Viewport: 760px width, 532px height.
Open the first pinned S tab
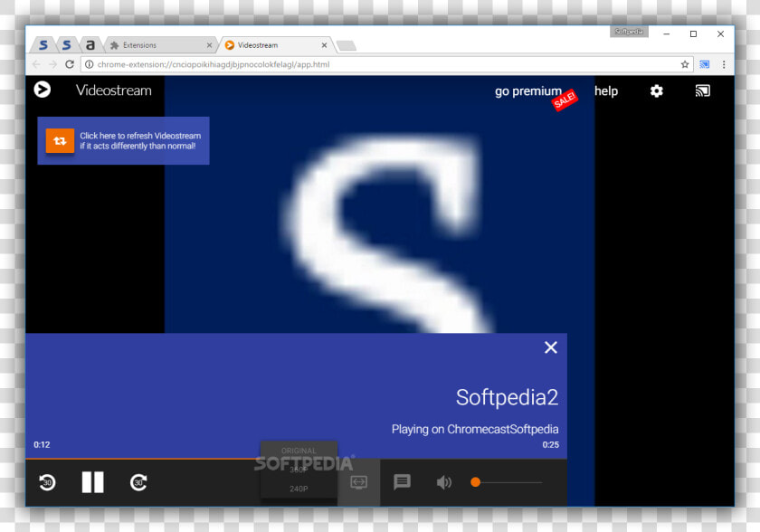click(43, 45)
